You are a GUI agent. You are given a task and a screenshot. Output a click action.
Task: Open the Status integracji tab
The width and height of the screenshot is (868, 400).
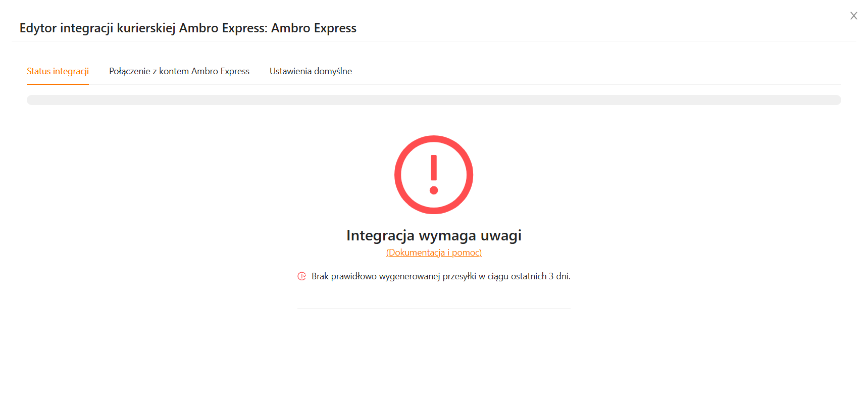58,71
